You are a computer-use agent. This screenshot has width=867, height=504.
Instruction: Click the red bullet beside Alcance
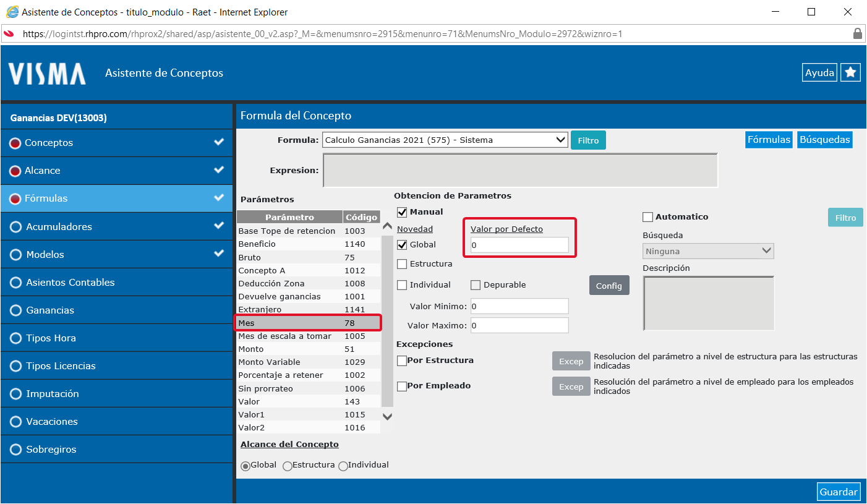pos(15,171)
